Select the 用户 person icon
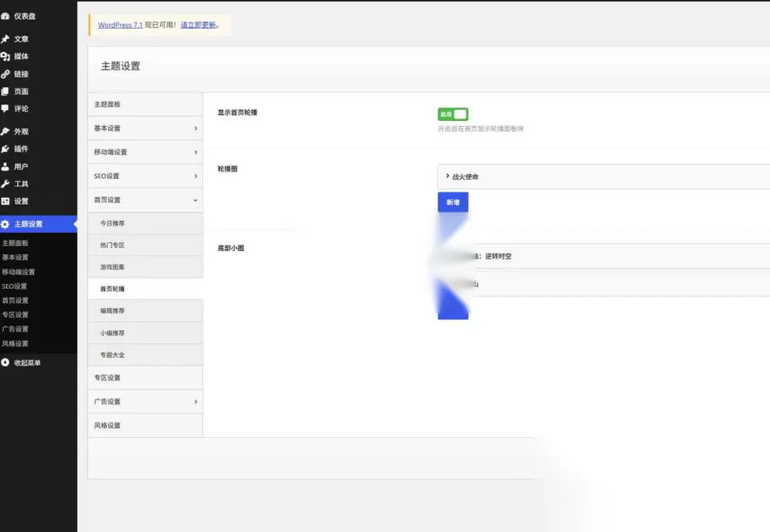The width and height of the screenshot is (770, 532). pyautogui.click(x=5, y=166)
